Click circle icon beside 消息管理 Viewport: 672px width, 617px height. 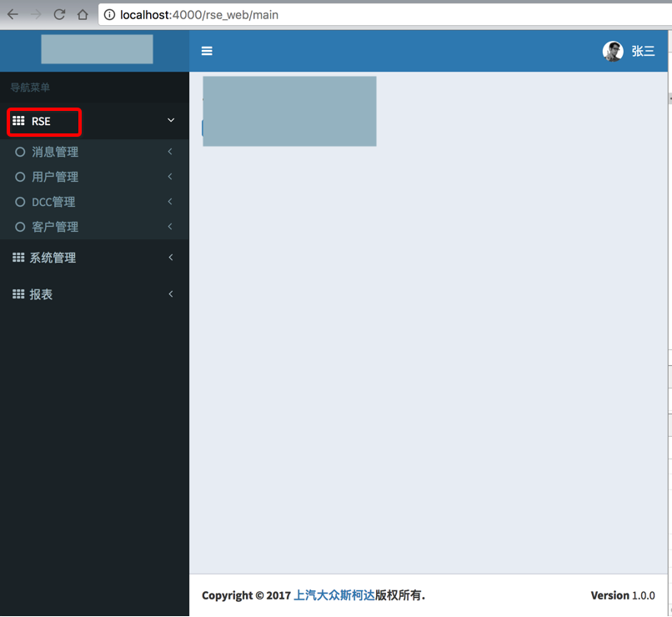click(20, 152)
